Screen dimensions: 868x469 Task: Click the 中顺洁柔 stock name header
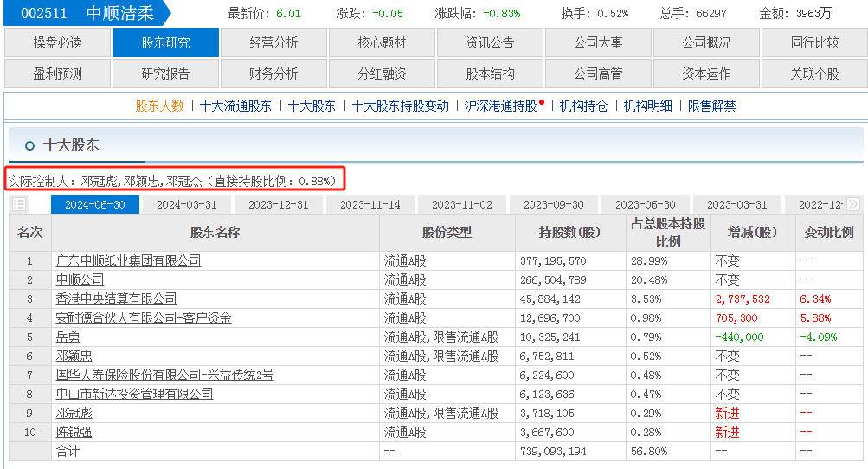point(119,13)
